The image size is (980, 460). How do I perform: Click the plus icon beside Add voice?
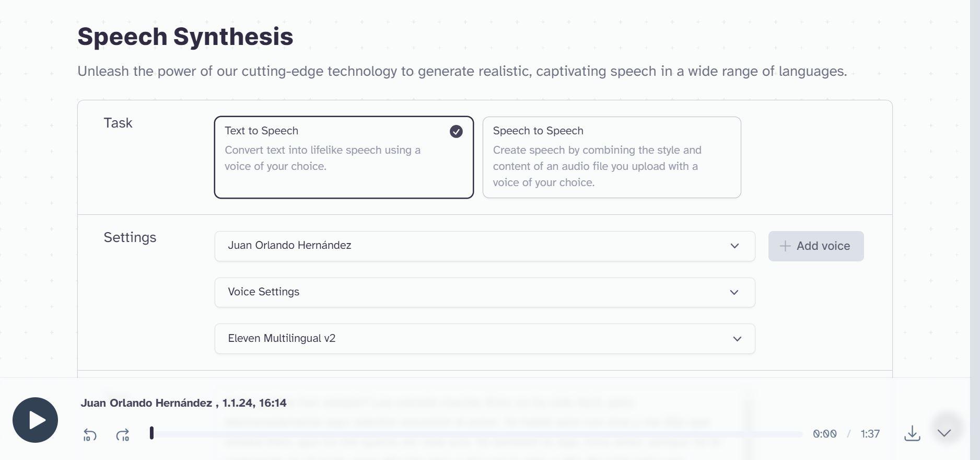coord(785,246)
